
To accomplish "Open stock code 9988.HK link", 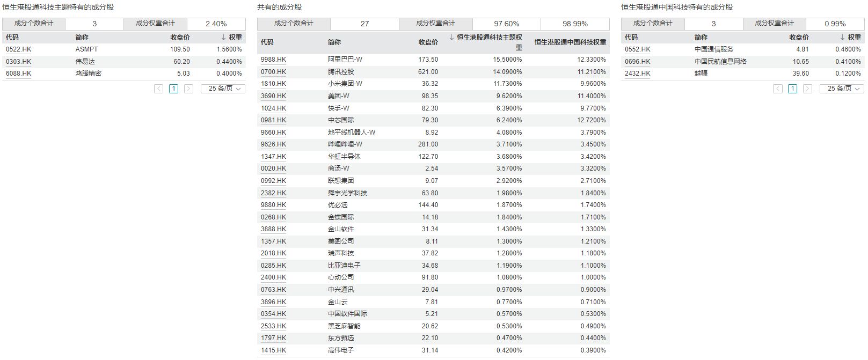I will pos(274,60).
